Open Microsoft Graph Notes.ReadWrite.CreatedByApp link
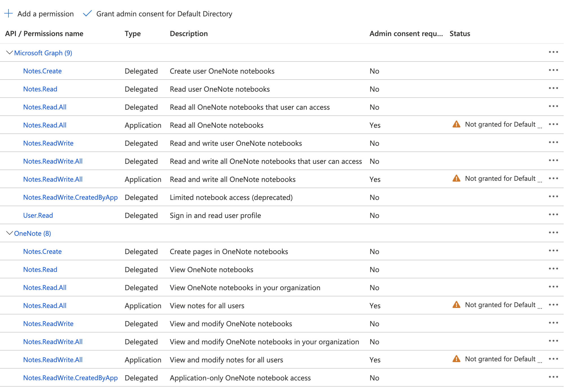Viewport: 571px width, 392px height. click(70, 197)
